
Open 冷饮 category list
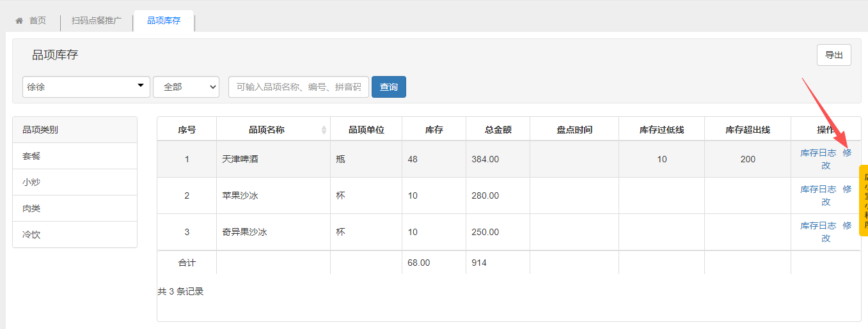coord(31,234)
